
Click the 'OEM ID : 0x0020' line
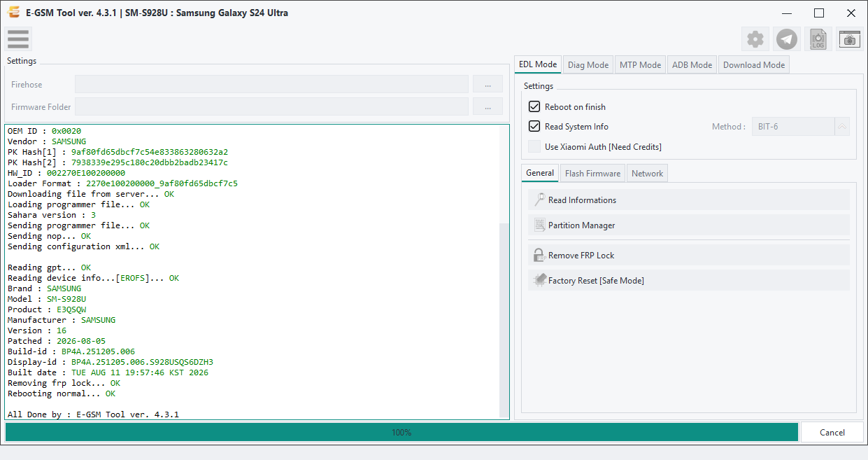[x=44, y=131]
